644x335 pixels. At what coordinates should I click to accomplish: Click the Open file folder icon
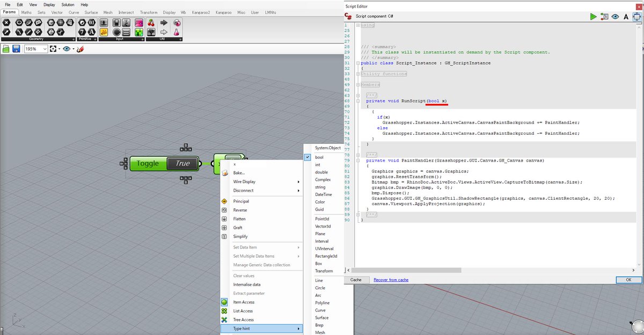pos(6,49)
